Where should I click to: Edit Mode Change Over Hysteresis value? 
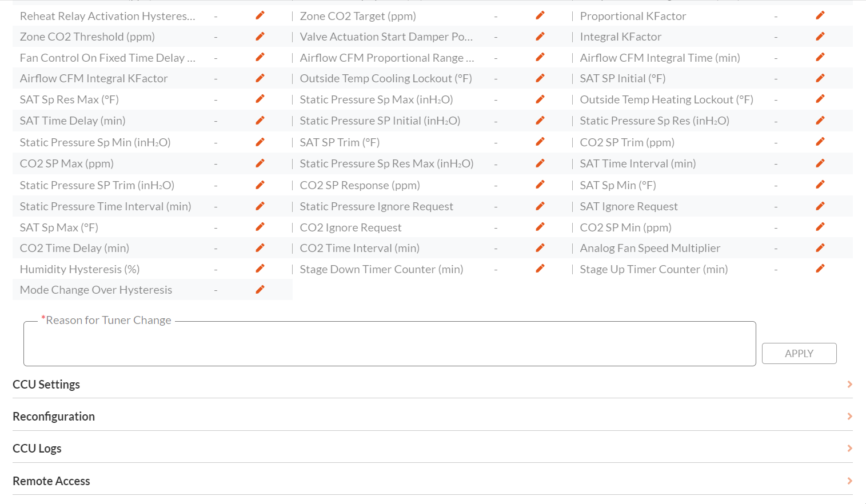coord(260,289)
